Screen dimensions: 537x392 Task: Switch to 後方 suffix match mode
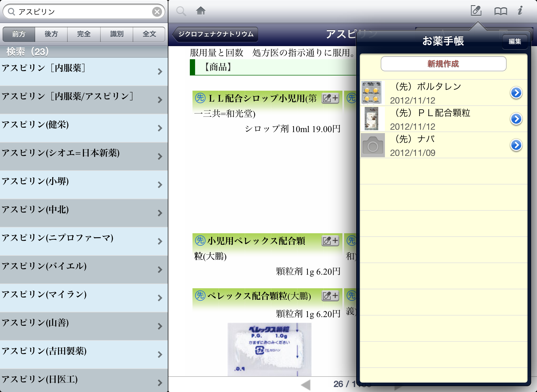[x=51, y=34]
